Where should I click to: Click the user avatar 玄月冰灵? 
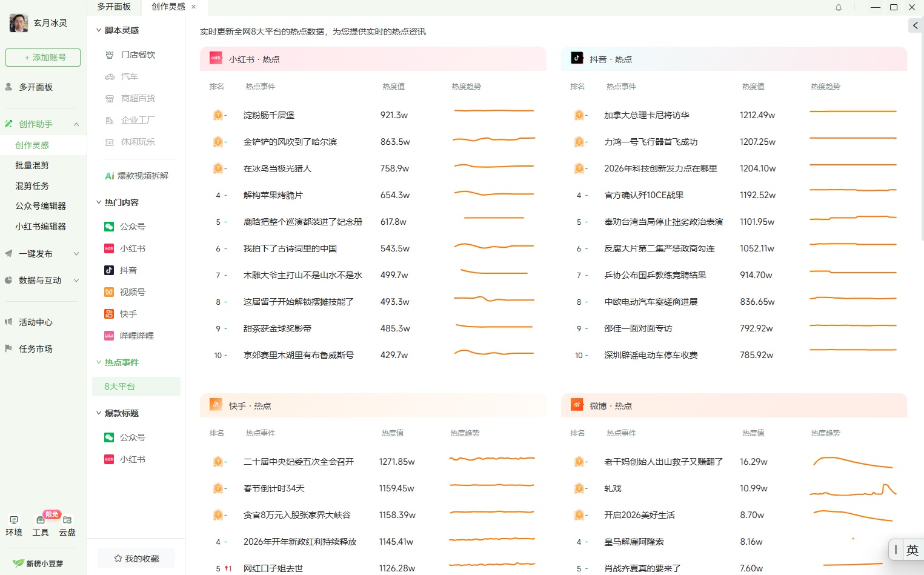point(19,23)
